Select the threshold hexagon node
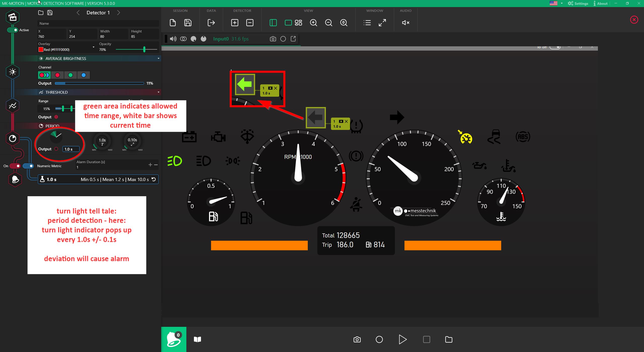Viewport: 644px width, 352px height. [x=13, y=106]
